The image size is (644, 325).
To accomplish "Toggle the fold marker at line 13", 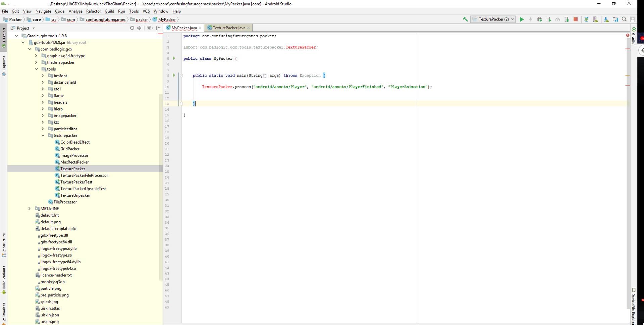I will (181, 104).
